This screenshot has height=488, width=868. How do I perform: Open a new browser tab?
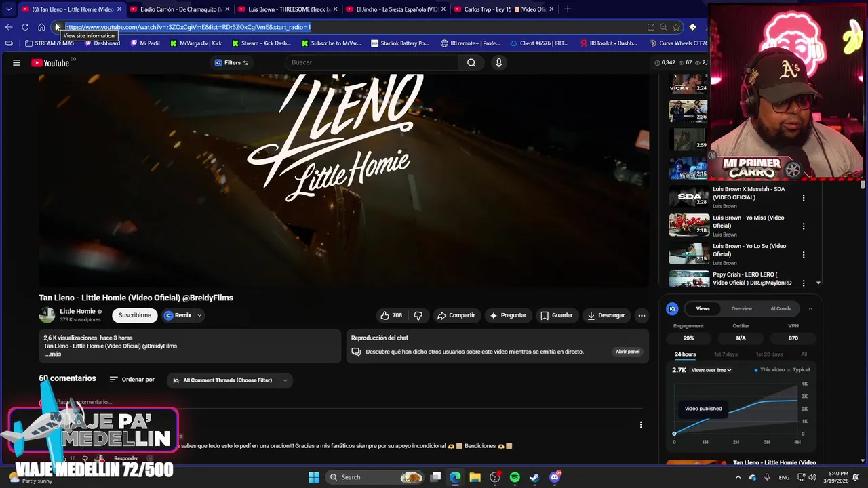click(x=568, y=9)
